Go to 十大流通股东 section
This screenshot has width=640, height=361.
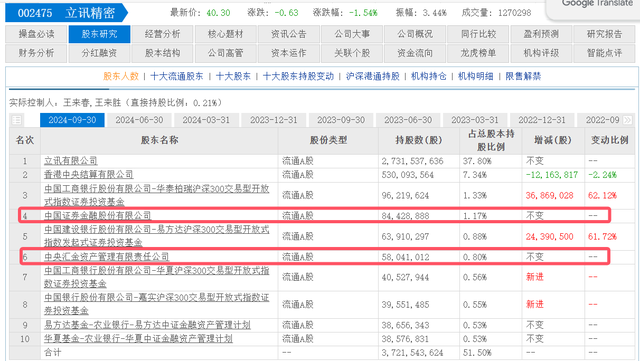(177, 76)
